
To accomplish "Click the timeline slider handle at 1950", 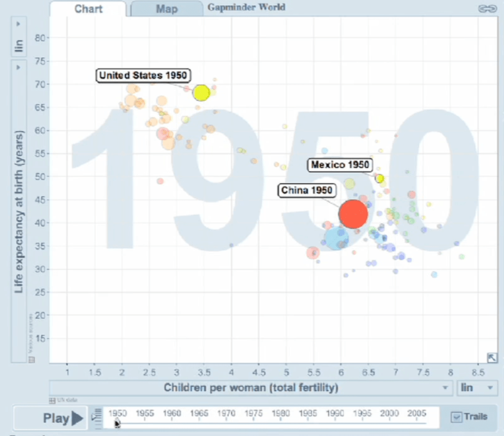I will coord(117,422).
